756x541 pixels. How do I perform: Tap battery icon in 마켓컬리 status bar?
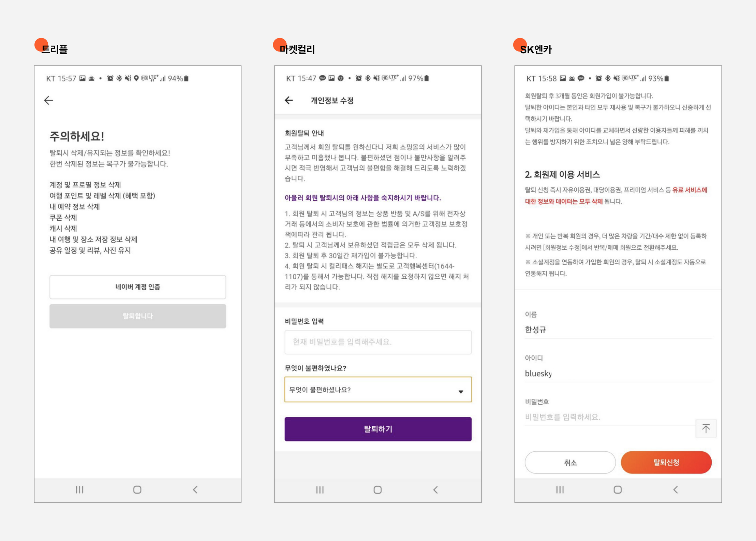click(426, 78)
